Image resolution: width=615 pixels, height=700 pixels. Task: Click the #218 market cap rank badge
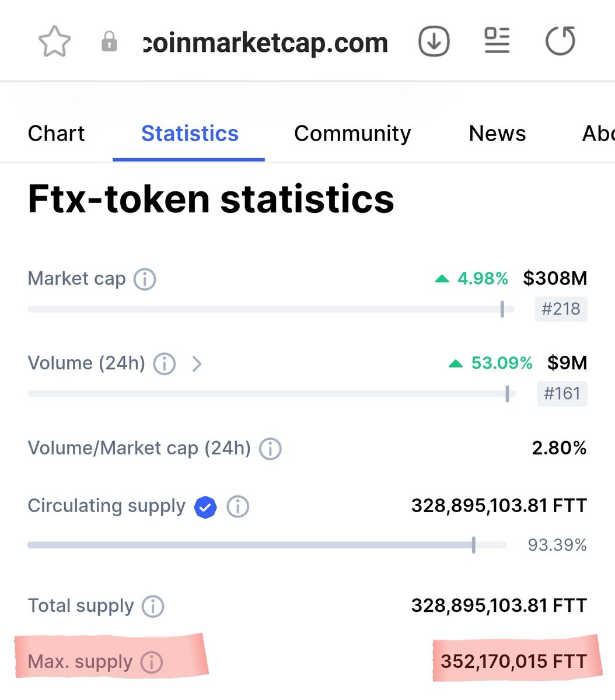[x=561, y=309]
